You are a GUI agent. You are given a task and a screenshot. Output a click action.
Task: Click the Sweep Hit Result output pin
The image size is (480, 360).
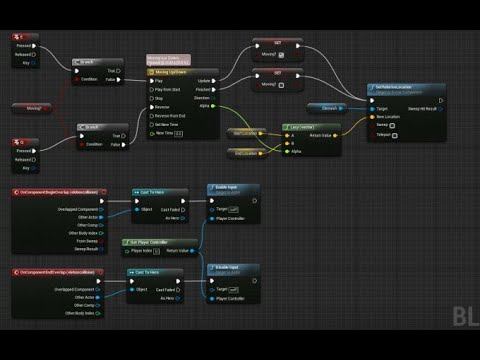pyautogui.click(x=441, y=109)
